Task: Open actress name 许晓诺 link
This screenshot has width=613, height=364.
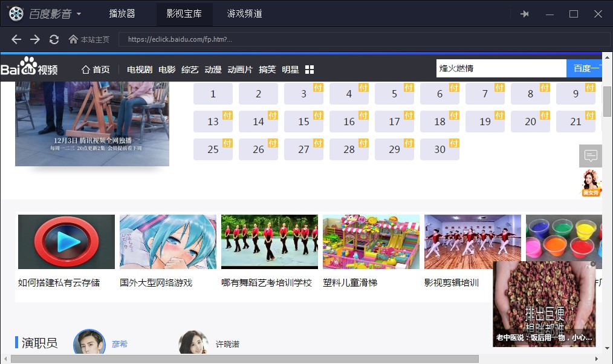Action: point(227,344)
